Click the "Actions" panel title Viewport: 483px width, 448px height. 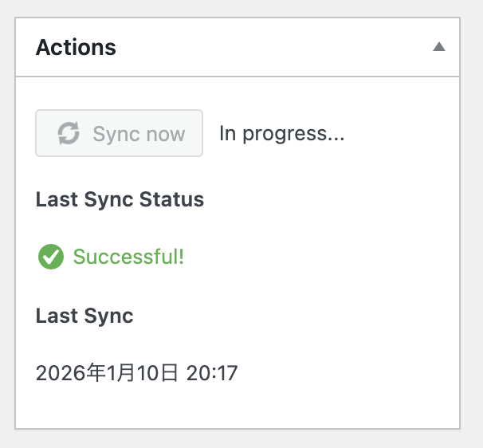coord(76,47)
